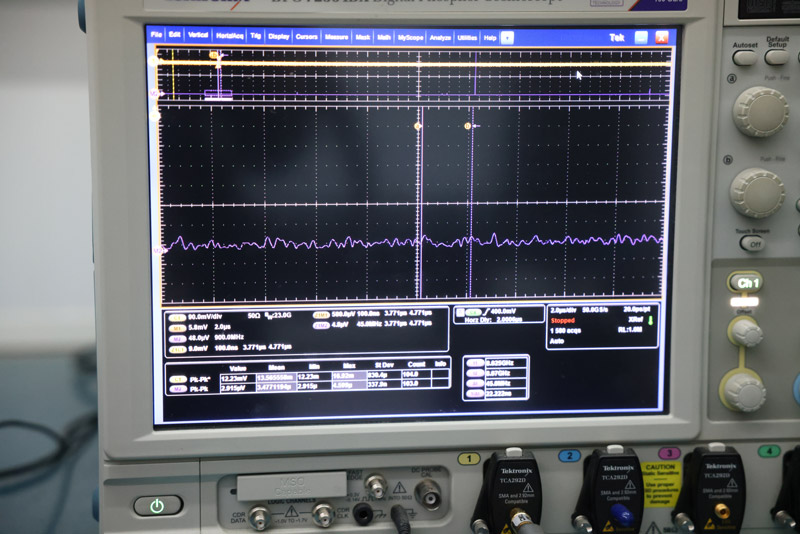800x534 pixels.
Task: Toggle the Touch Screen Off button
Action: tap(753, 244)
